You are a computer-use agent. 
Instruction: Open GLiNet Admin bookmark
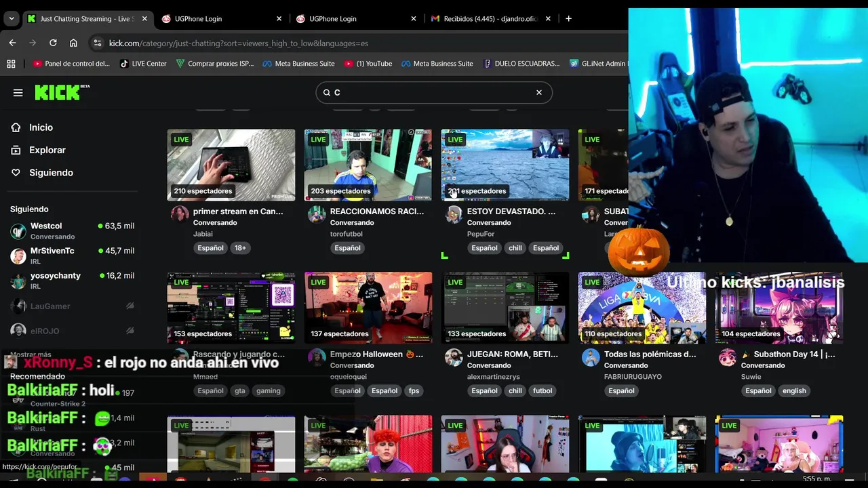[597, 64]
